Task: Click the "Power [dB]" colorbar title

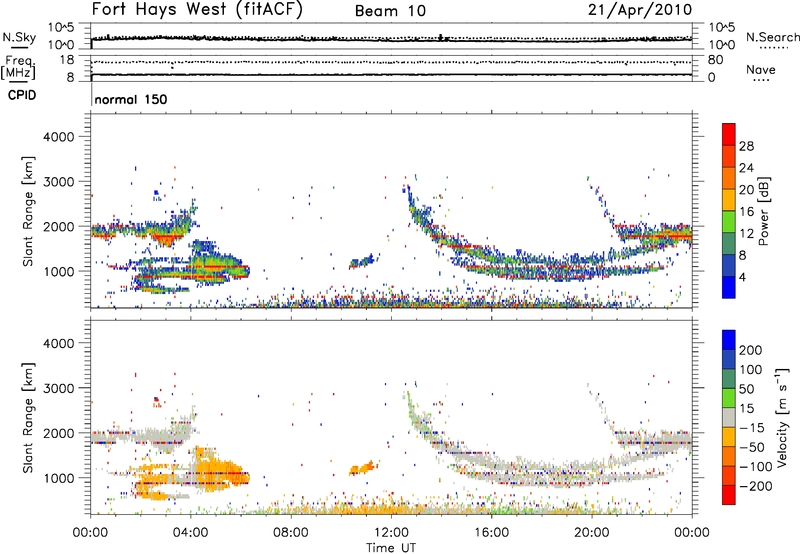Action: click(763, 211)
